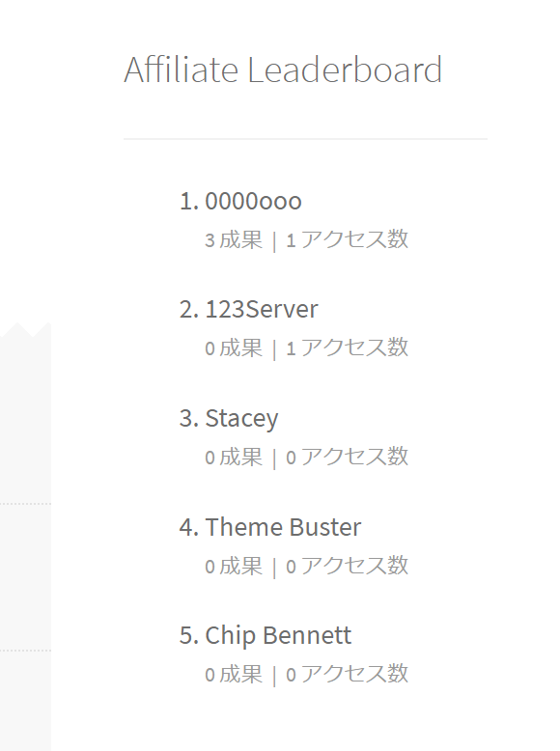Click the rank number 5. label
Viewport: 560px width, 751px height.
[x=189, y=635]
